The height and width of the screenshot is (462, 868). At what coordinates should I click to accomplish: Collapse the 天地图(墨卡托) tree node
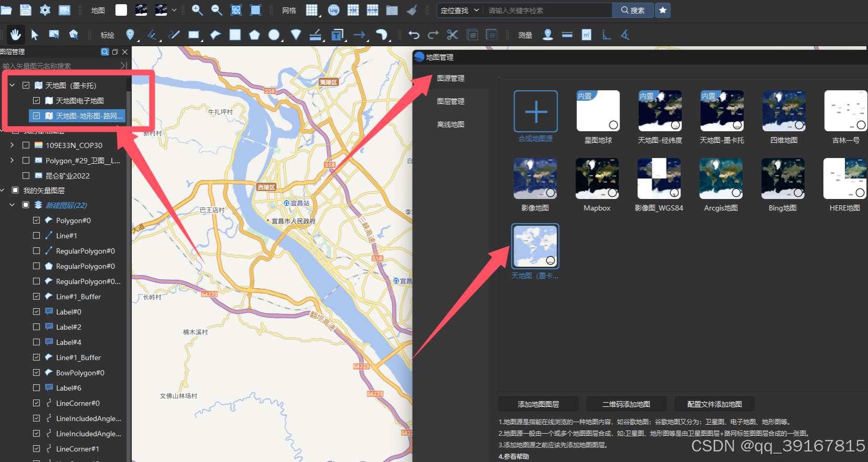tap(12, 85)
